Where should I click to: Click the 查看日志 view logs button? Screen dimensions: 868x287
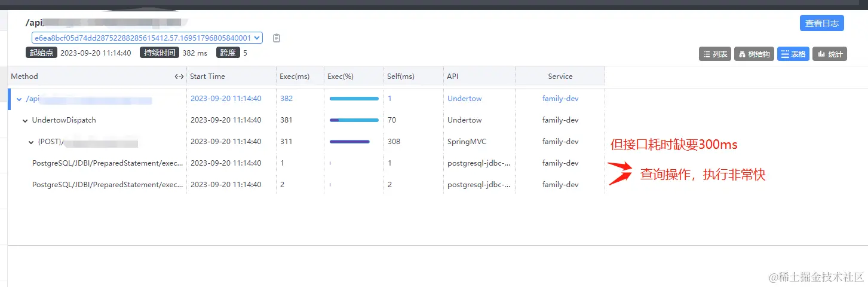(821, 23)
